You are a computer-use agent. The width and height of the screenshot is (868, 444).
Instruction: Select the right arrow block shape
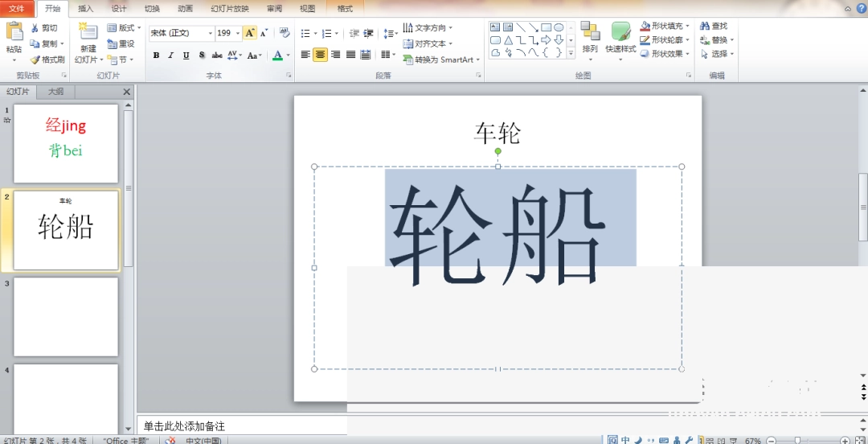click(546, 40)
